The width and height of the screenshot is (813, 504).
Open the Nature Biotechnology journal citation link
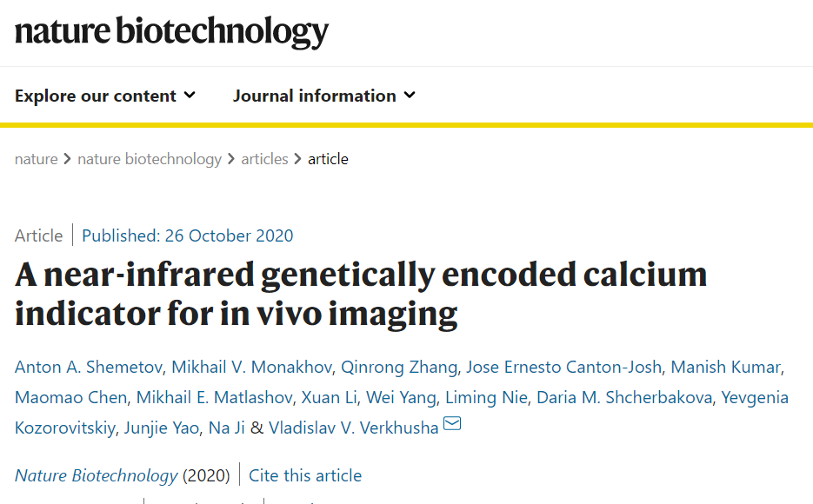(x=96, y=475)
